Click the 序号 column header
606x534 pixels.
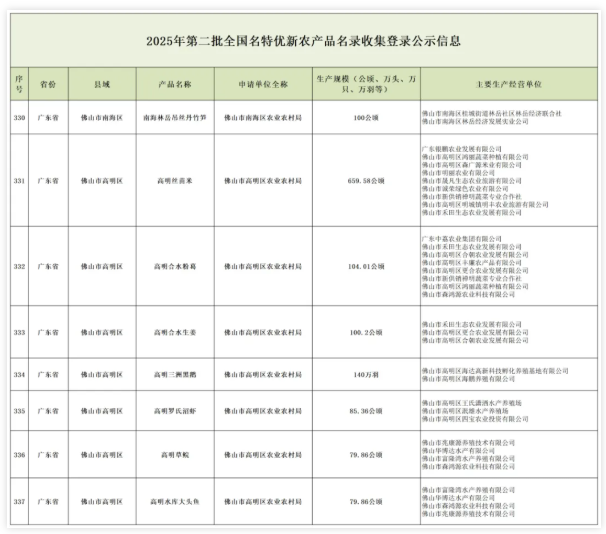[x=18, y=84]
